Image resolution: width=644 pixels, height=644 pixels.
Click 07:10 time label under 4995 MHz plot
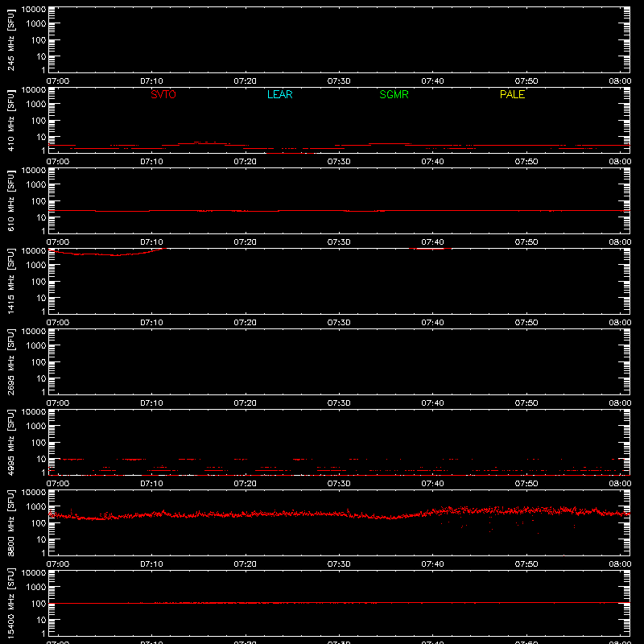(x=151, y=484)
